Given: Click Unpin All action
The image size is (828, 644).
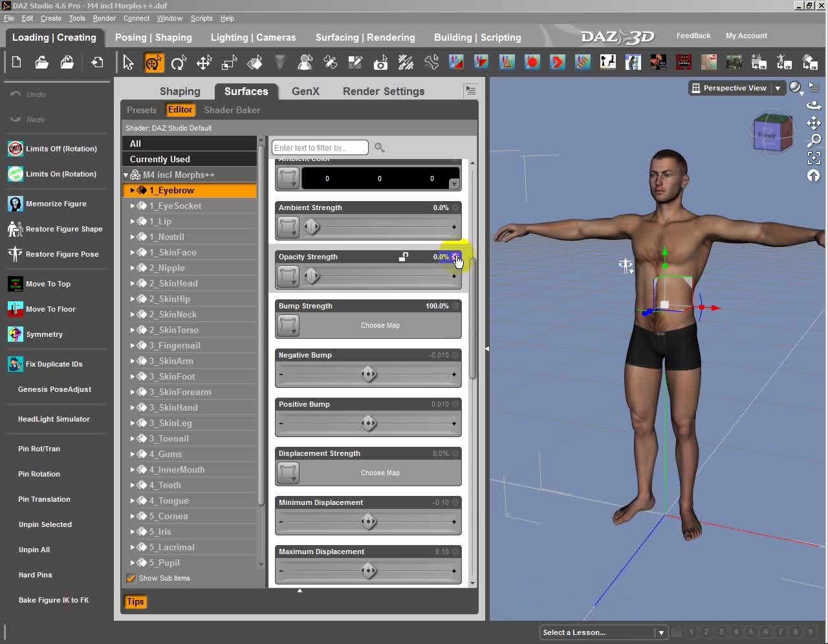Looking at the screenshot, I should [x=34, y=550].
